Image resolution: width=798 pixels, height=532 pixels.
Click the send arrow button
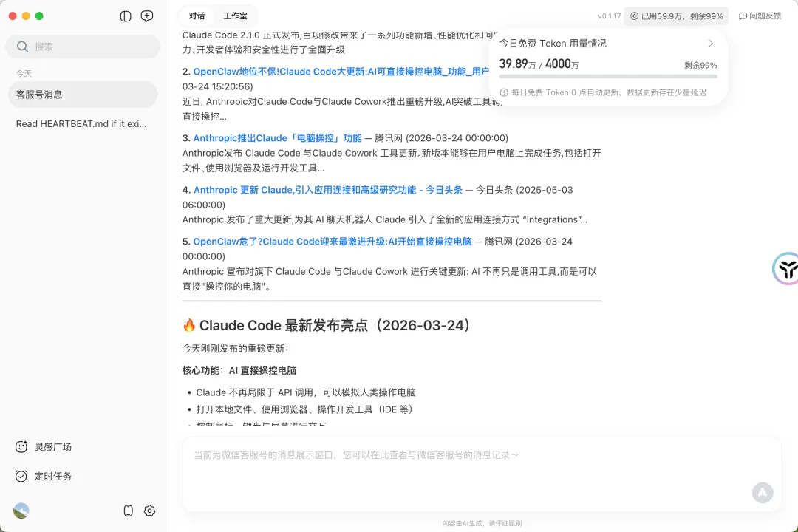coord(763,493)
